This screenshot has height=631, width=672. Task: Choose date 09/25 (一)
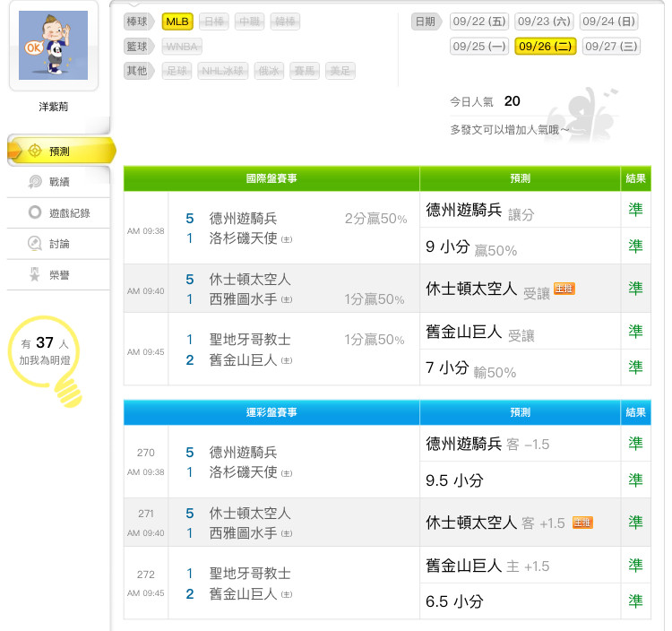point(479,47)
